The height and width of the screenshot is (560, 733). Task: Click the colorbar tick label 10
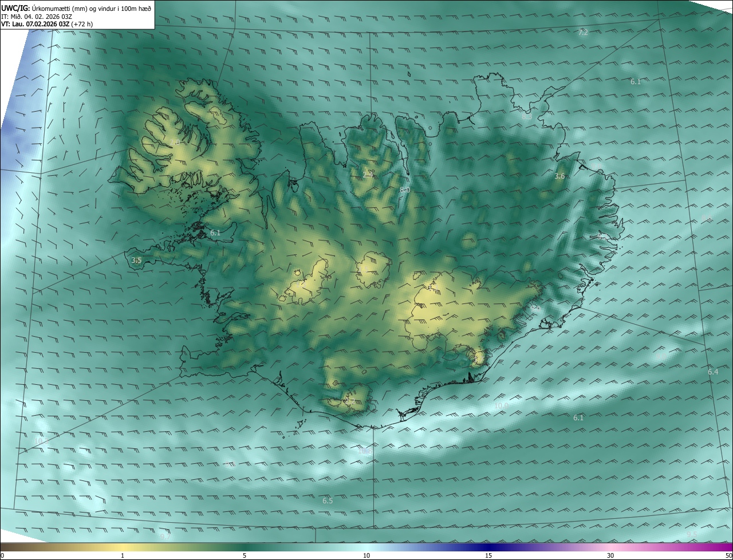click(x=366, y=556)
